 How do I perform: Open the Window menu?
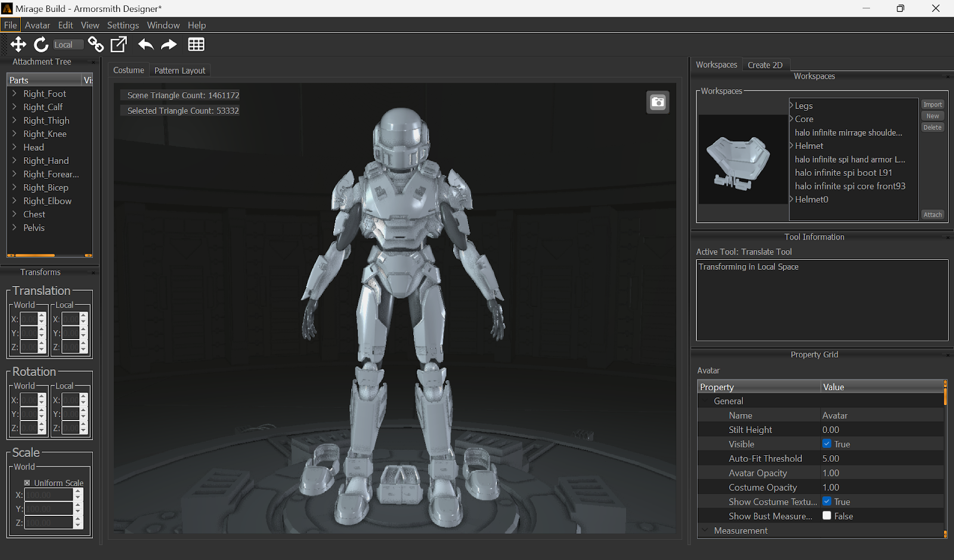click(x=163, y=25)
